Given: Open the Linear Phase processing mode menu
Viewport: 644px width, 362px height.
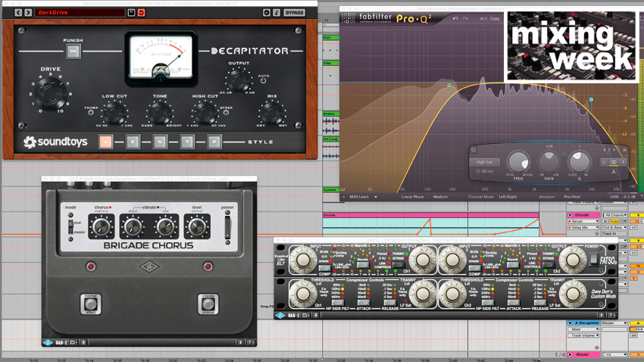Looking at the screenshot, I should (x=412, y=197).
